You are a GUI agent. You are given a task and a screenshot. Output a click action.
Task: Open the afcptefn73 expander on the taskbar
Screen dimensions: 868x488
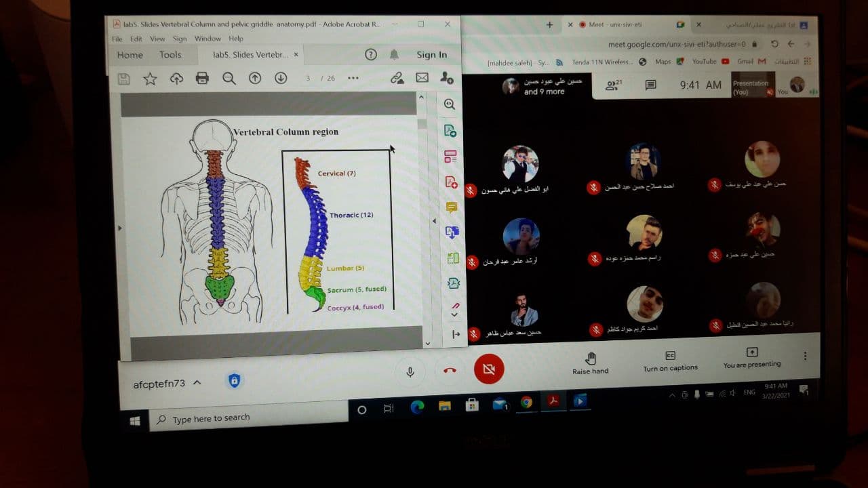(x=197, y=382)
